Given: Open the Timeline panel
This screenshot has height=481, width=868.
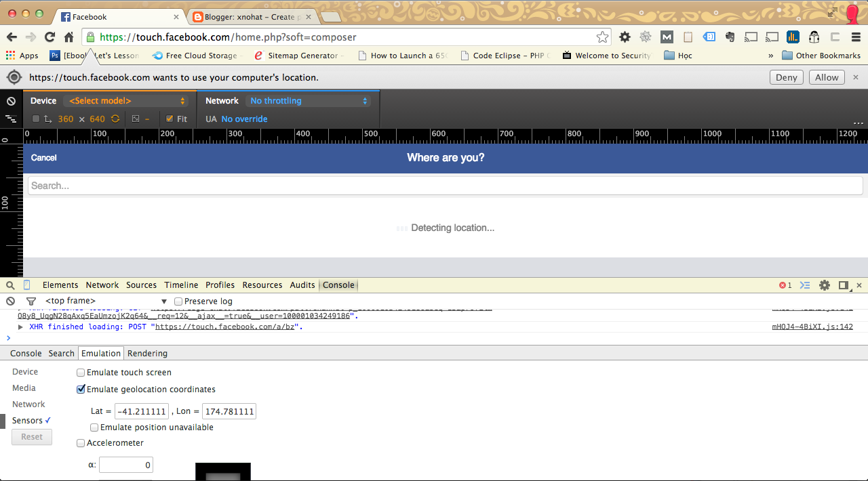Looking at the screenshot, I should point(181,285).
